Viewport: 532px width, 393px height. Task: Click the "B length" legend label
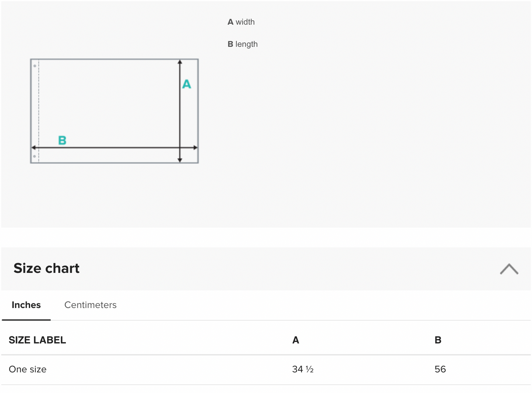pyautogui.click(x=243, y=44)
